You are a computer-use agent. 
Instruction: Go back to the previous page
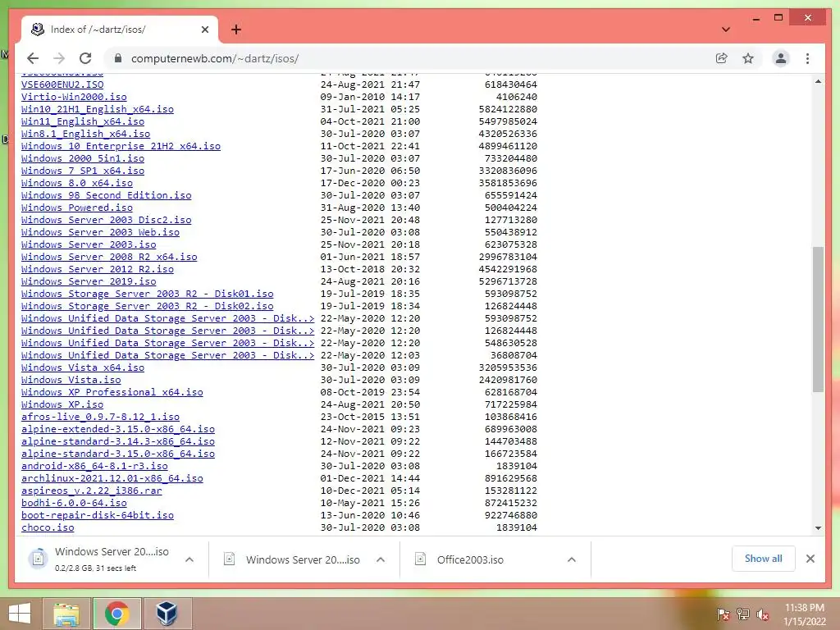click(33, 58)
